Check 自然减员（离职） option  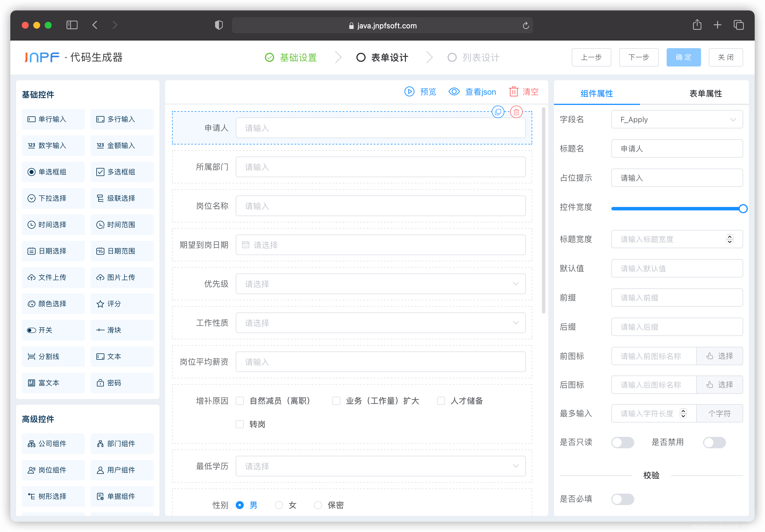pos(239,401)
